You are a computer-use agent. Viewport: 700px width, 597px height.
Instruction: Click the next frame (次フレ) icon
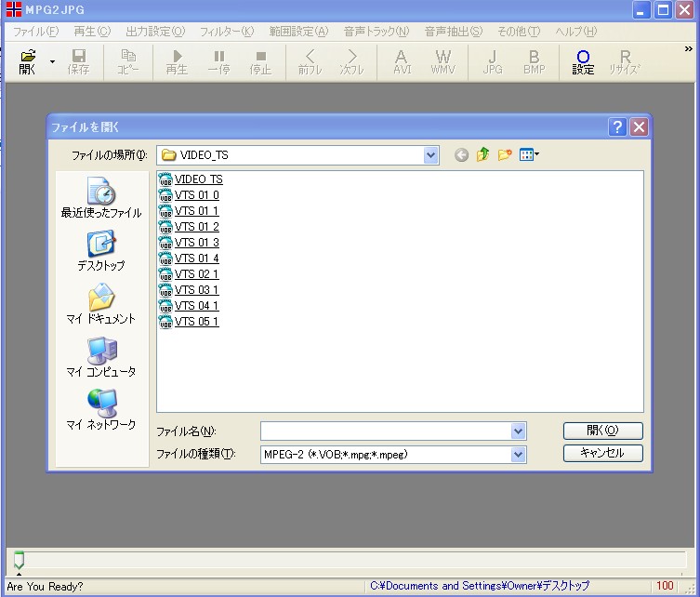point(351,62)
